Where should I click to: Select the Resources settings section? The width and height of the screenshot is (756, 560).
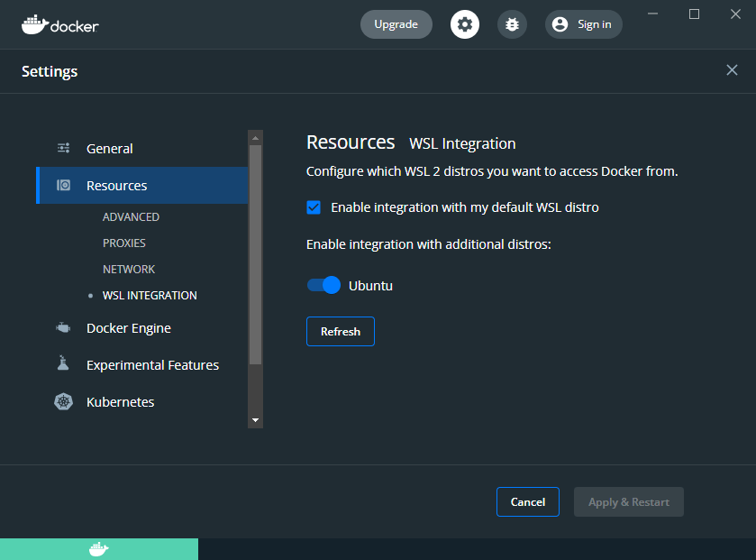pyautogui.click(x=142, y=185)
